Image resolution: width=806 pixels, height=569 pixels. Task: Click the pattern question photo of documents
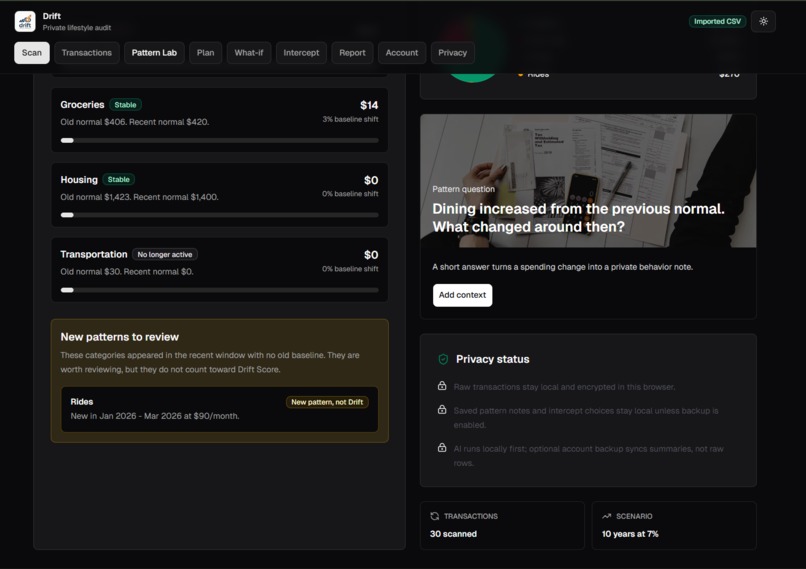(x=588, y=180)
